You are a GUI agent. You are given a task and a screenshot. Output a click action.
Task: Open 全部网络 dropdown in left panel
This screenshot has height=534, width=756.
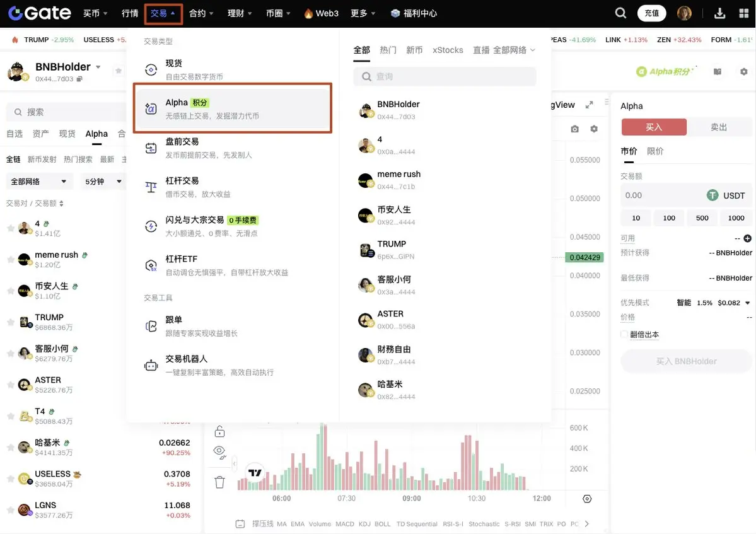[x=38, y=182]
